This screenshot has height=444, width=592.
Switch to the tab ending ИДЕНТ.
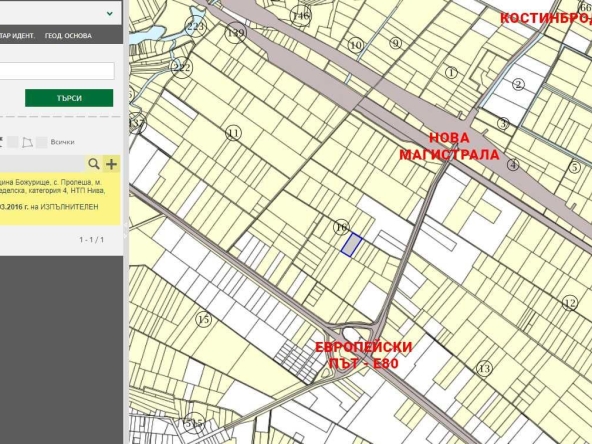click(x=17, y=36)
